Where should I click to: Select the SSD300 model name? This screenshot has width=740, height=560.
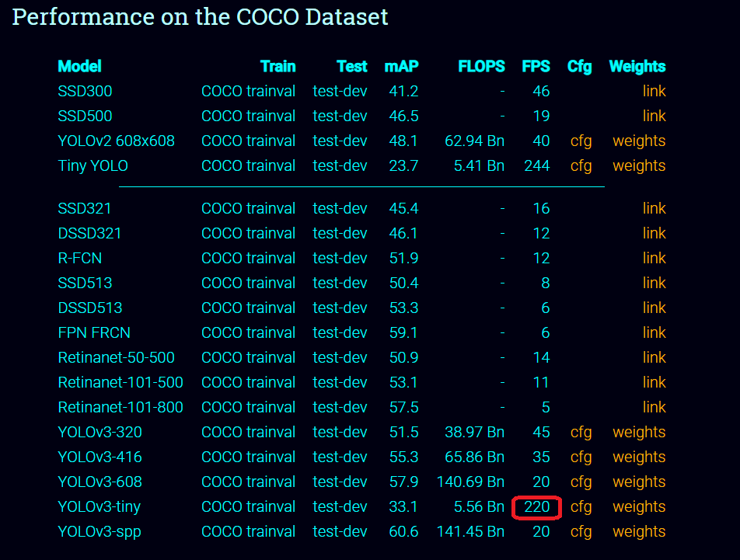(85, 91)
